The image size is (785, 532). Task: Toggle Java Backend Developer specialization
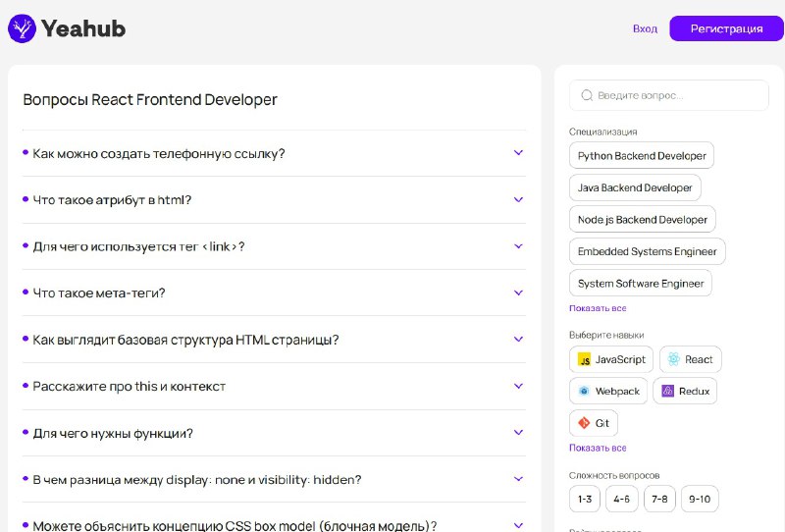tap(635, 187)
